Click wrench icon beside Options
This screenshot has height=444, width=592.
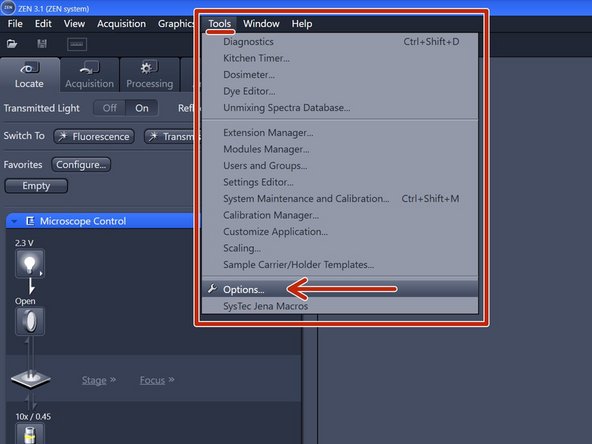click(212, 289)
